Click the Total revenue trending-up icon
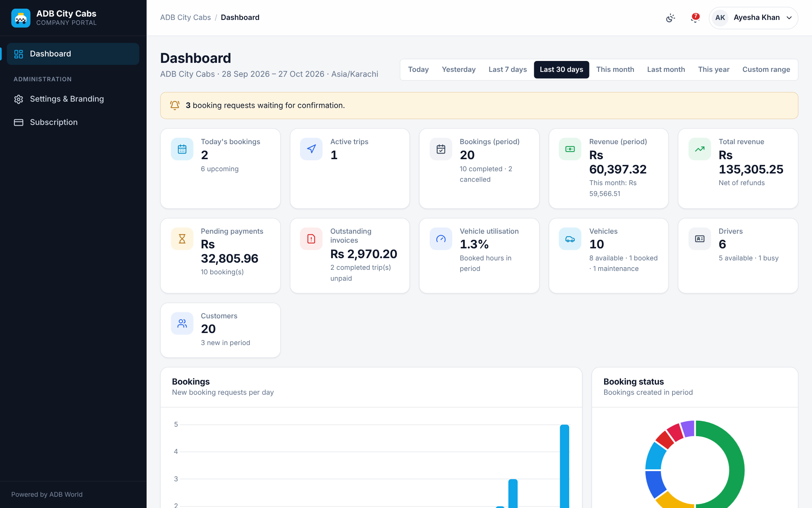 pyautogui.click(x=700, y=149)
